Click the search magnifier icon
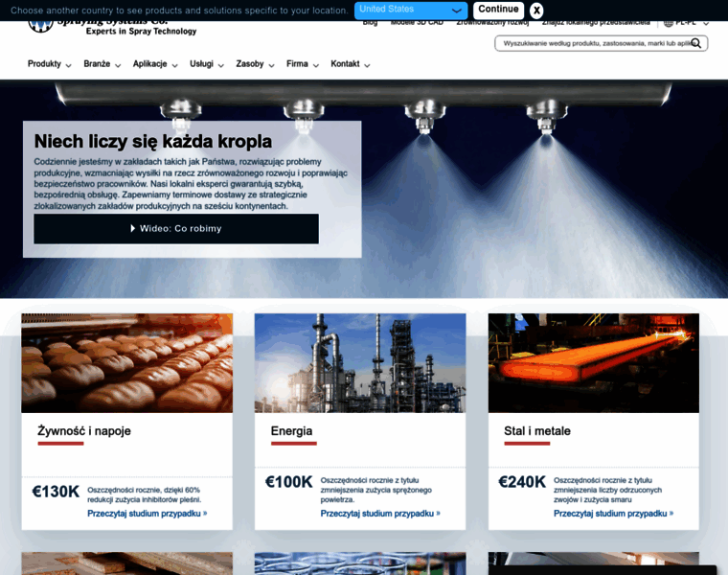Image resolution: width=728 pixels, height=575 pixels. (x=697, y=43)
